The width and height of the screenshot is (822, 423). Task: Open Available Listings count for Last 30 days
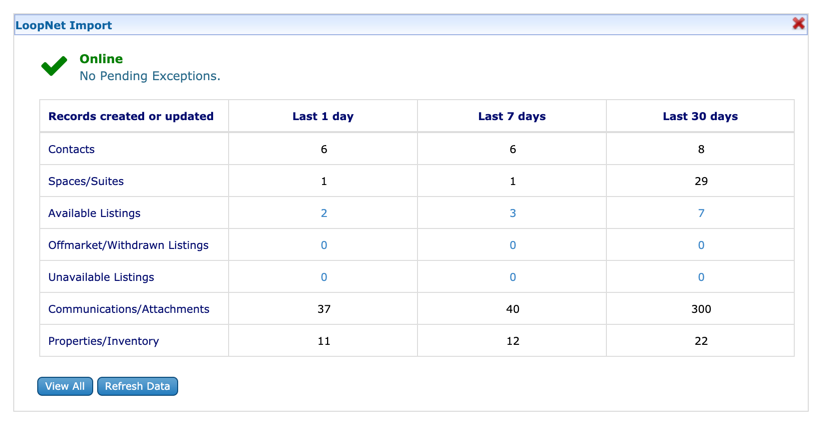point(701,213)
